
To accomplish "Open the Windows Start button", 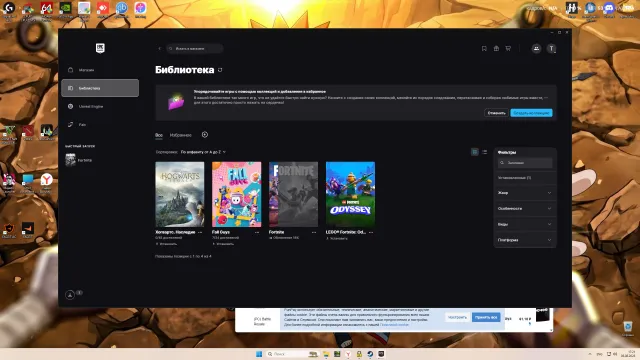I will pos(259,354).
